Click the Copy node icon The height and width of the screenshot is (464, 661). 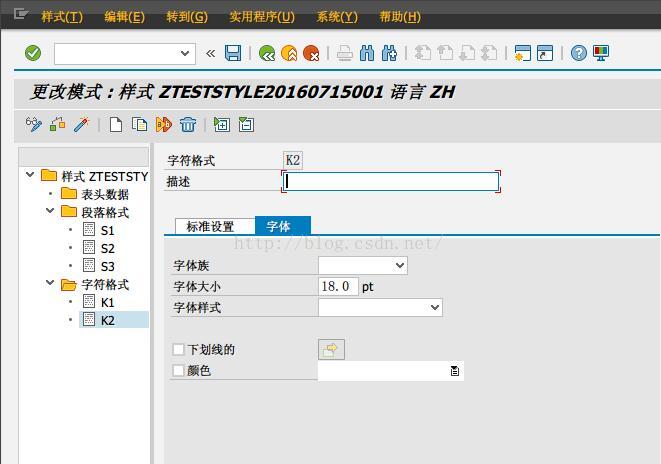tap(140, 125)
